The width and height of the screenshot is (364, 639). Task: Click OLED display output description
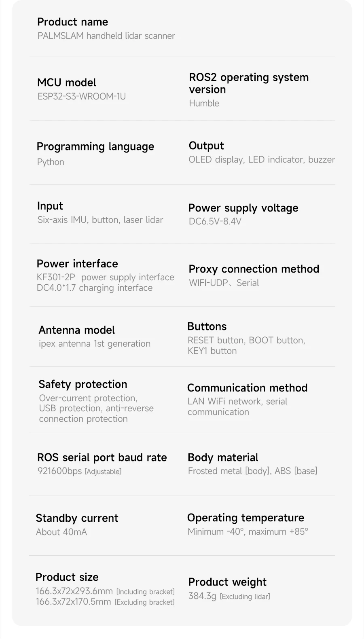(x=261, y=160)
